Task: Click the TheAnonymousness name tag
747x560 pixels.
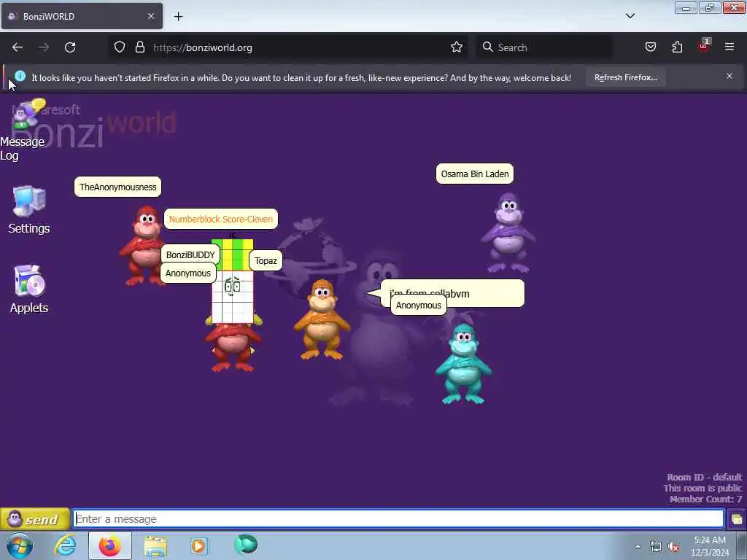Action: click(x=117, y=187)
